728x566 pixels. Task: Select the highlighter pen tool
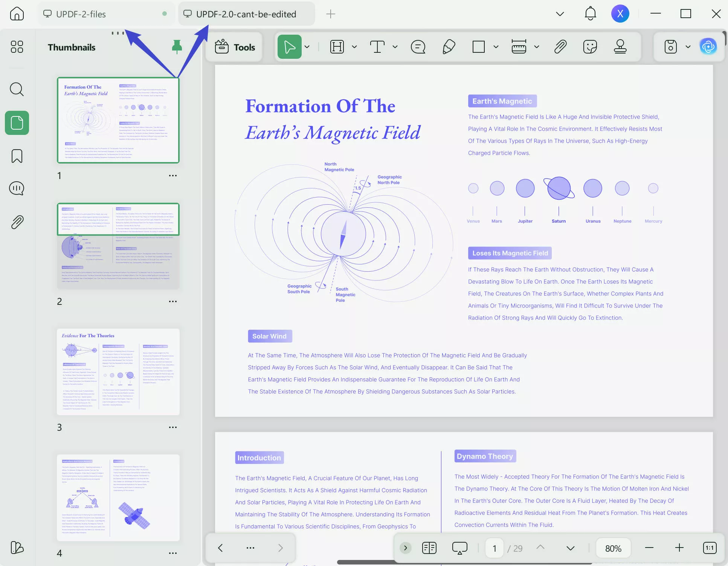coord(448,47)
